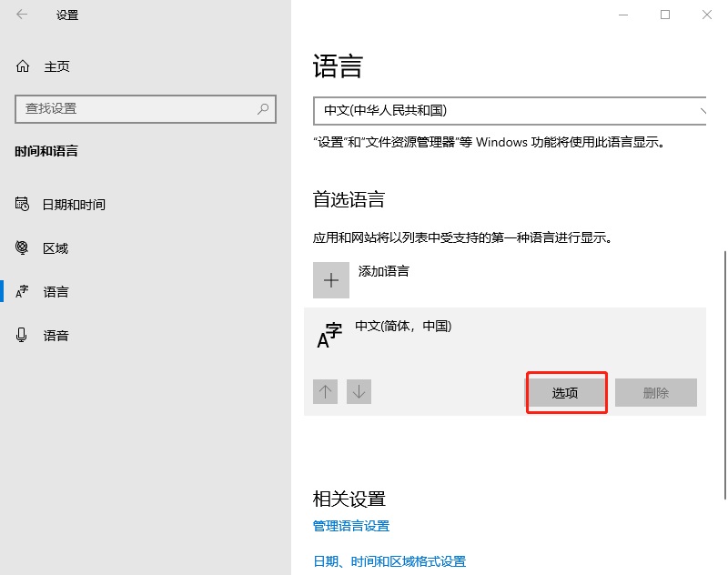Maximize the settings window
Viewport: 728px width, 575px height.
(665, 15)
